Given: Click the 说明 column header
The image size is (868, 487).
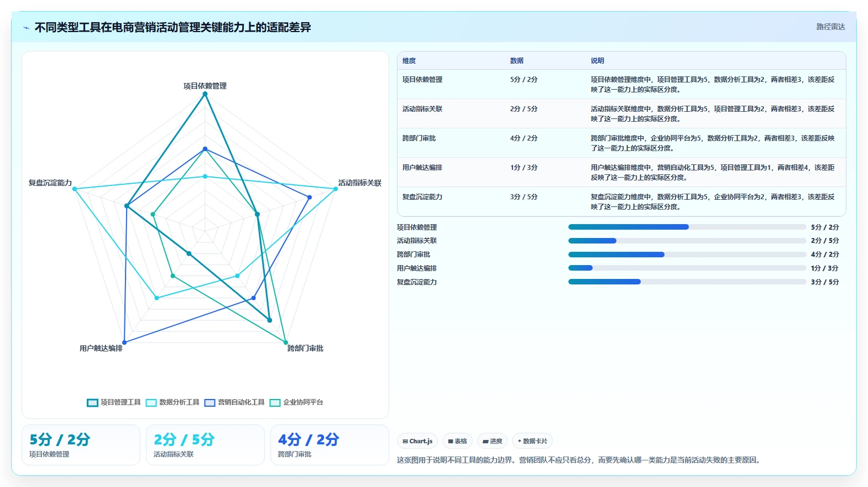Looking at the screenshot, I should [x=598, y=61].
